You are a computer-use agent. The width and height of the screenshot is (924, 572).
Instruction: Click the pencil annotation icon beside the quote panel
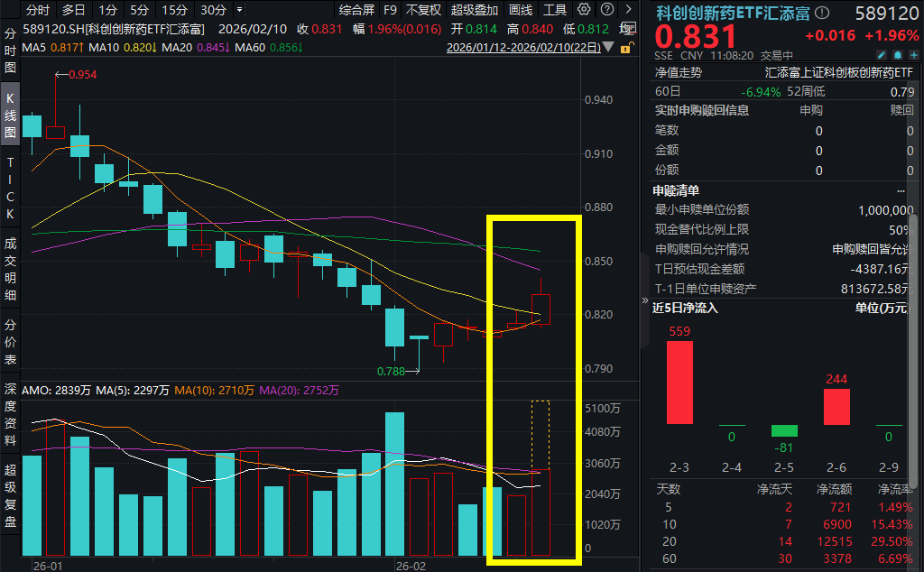tap(882, 54)
